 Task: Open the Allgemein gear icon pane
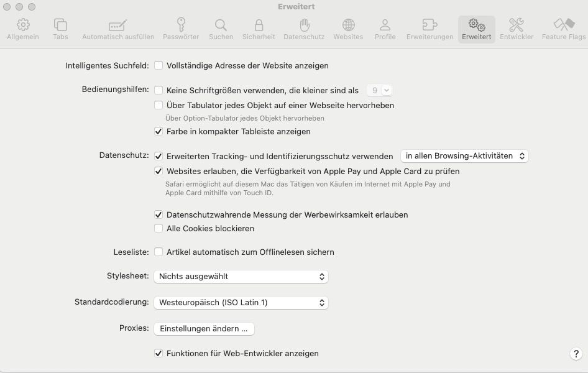[x=23, y=25]
